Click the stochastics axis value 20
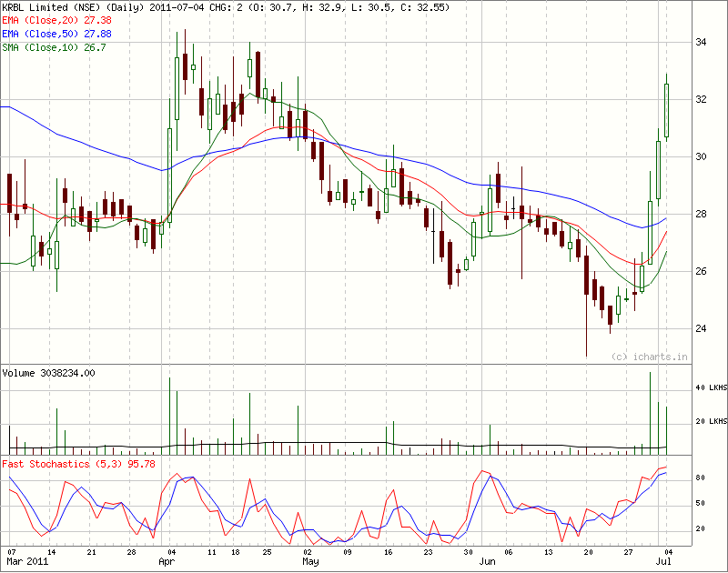Viewport: 728px width, 573px height. (x=700, y=528)
